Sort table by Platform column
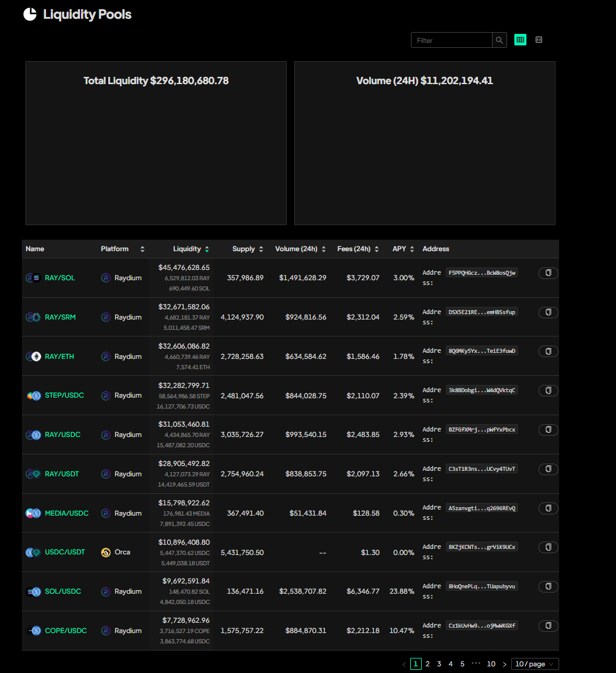 coord(143,249)
